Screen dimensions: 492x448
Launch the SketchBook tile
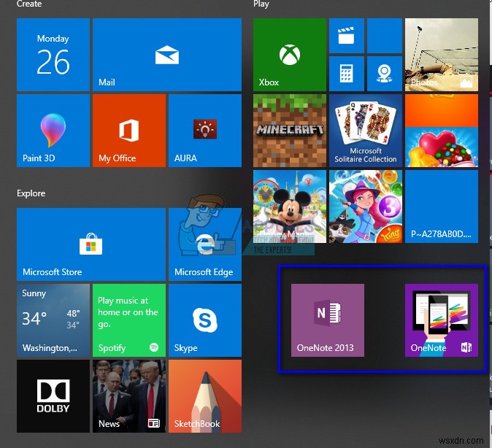(205, 396)
